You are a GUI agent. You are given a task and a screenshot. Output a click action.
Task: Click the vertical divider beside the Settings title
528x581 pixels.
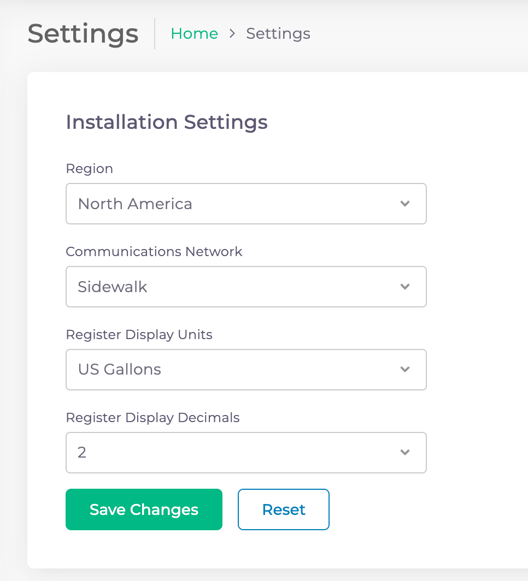click(x=155, y=34)
